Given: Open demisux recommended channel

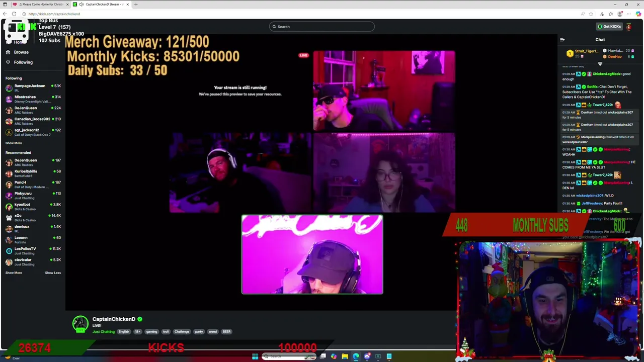Looking at the screenshot, I should (x=33, y=228).
